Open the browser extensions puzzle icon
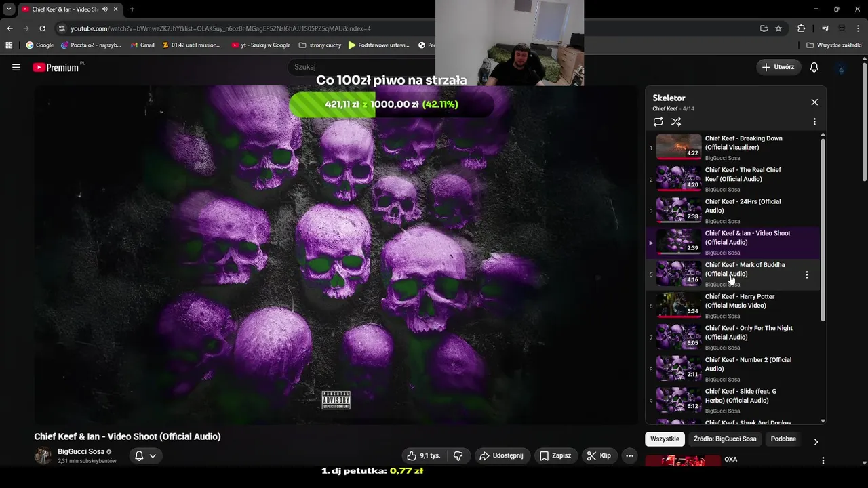This screenshot has width=868, height=488. (x=802, y=28)
